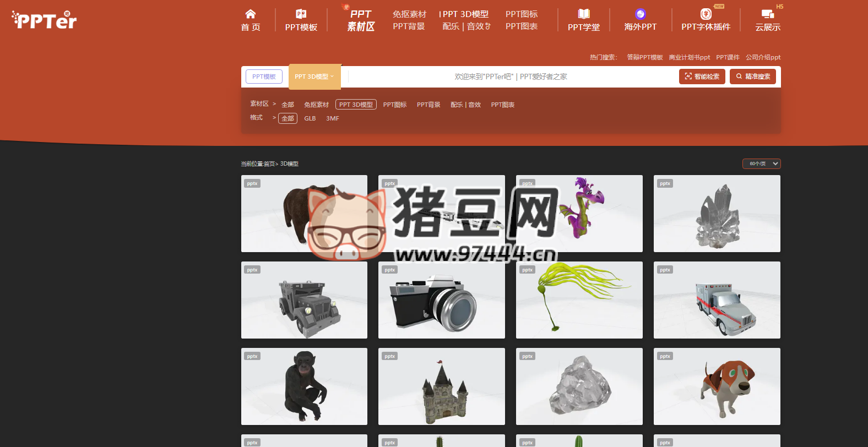Click the 首页 breadcrumb link
This screenshot has height=447, width=868.
coord(269,164)
